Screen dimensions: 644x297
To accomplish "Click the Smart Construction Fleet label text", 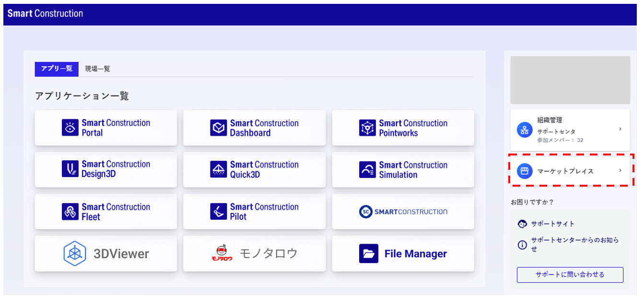I will point(116,212).
